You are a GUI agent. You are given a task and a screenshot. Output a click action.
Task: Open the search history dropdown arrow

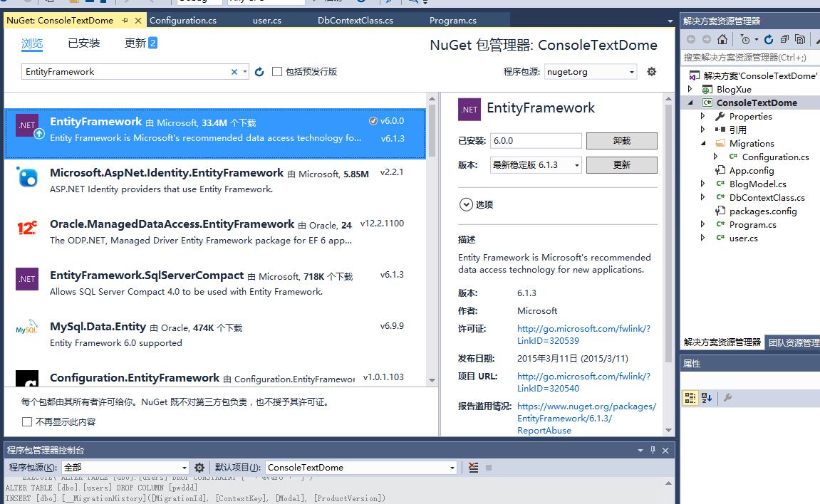point(245,72)
